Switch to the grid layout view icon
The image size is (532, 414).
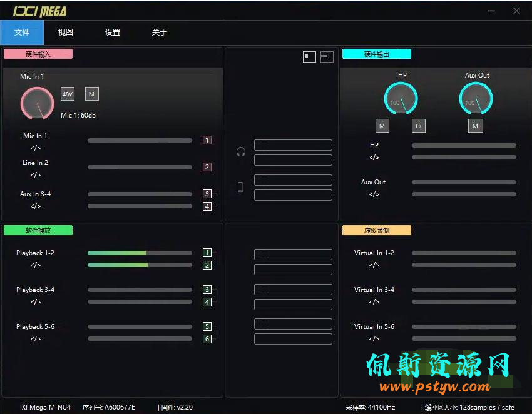pos(327,57)
